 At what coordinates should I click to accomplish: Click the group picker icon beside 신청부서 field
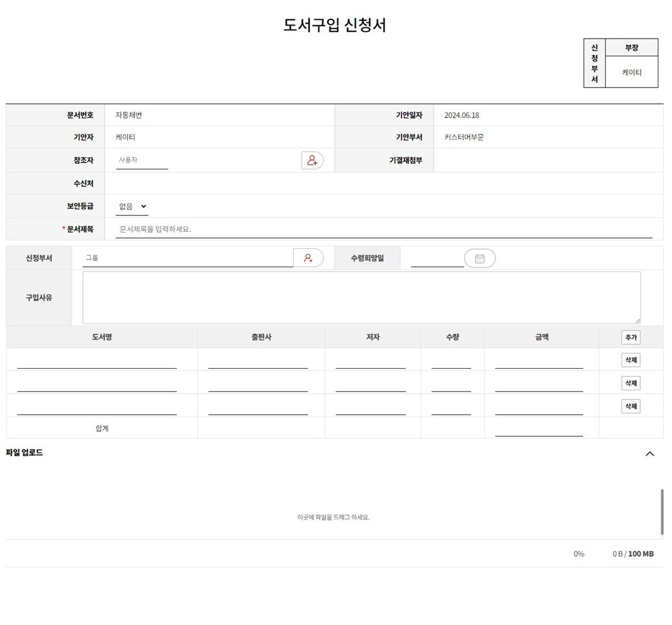pos(308,258)
